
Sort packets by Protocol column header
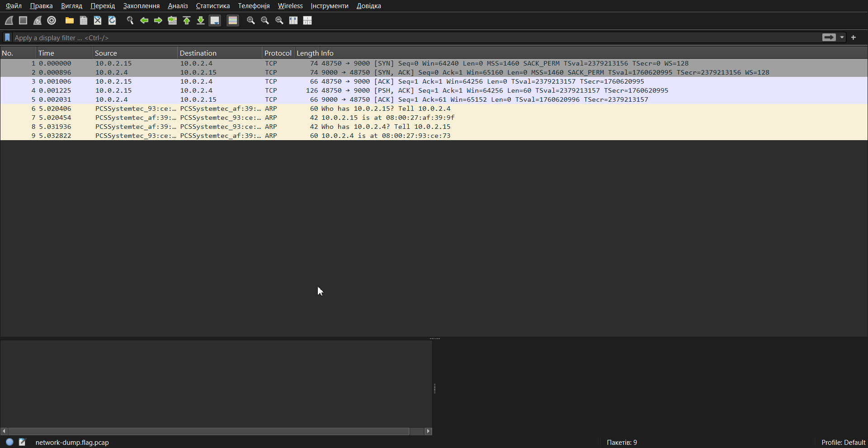click(x=278, y=53)
